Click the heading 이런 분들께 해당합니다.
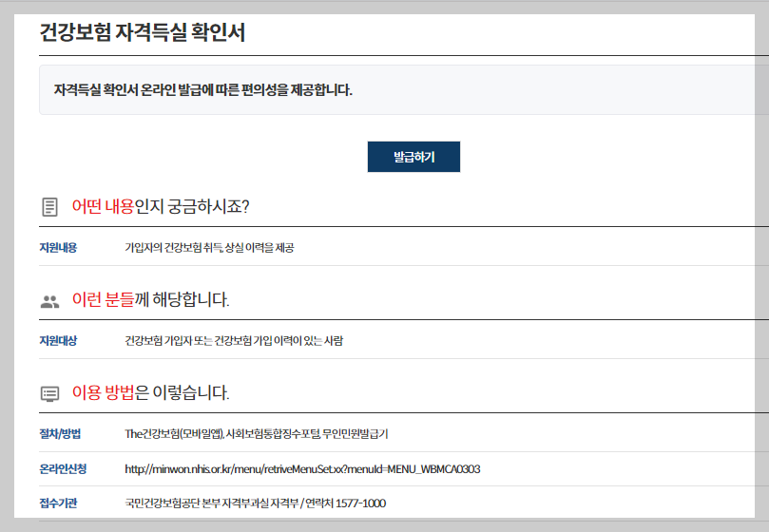This screenshot has width=769, height=532. 150,299
